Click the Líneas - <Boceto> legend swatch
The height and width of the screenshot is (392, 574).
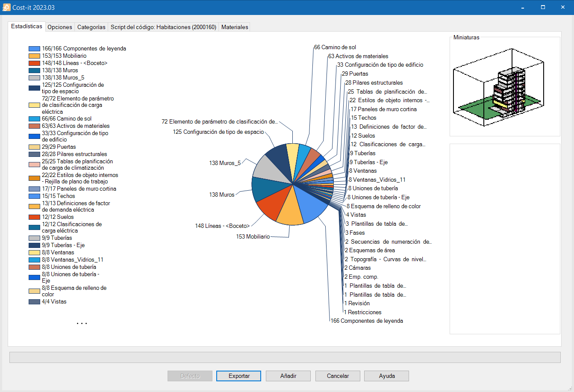click(35, 63)
